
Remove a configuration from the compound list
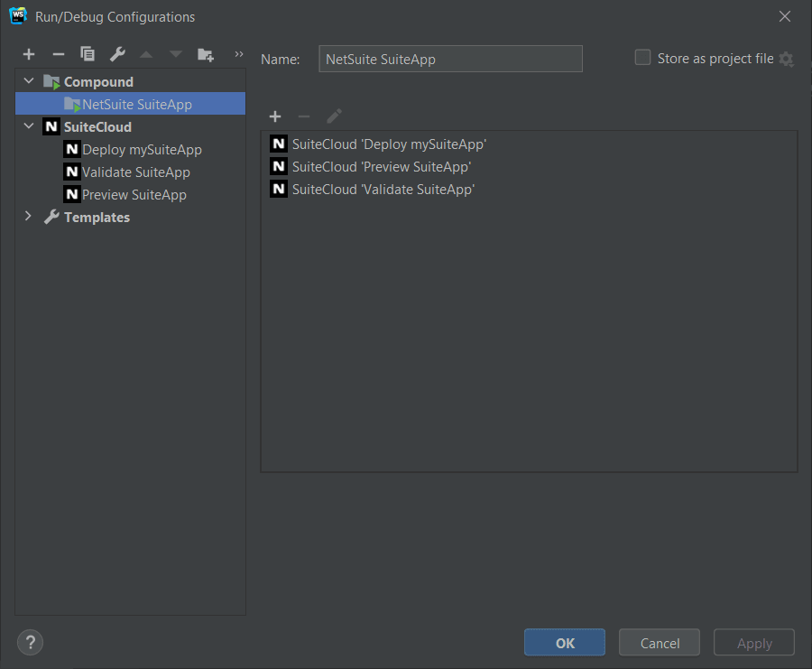pyautogui.click(x=304, y=116)
